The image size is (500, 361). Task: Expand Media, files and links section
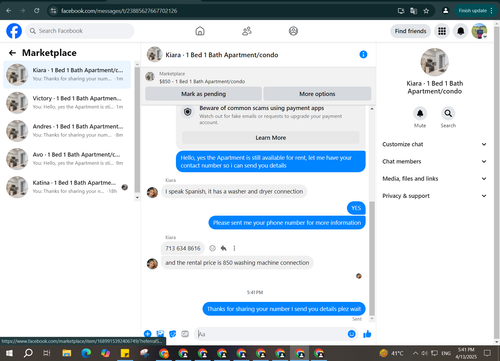pos(434,179)
